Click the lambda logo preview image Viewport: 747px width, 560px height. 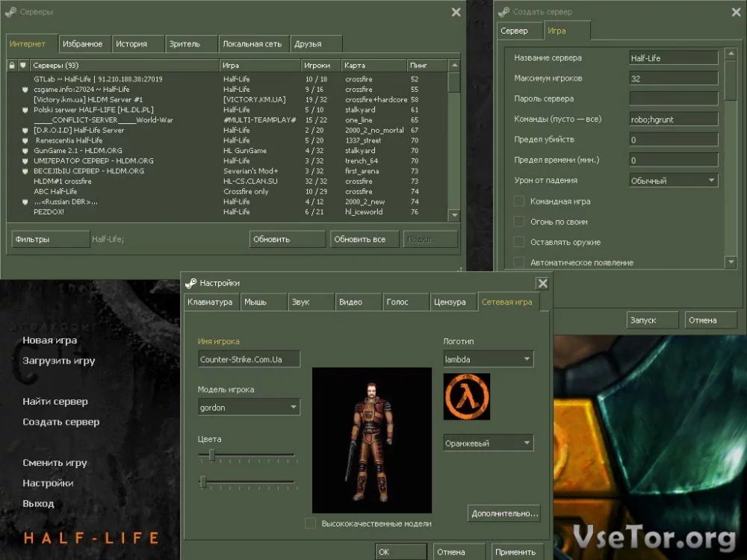(467, 396)
